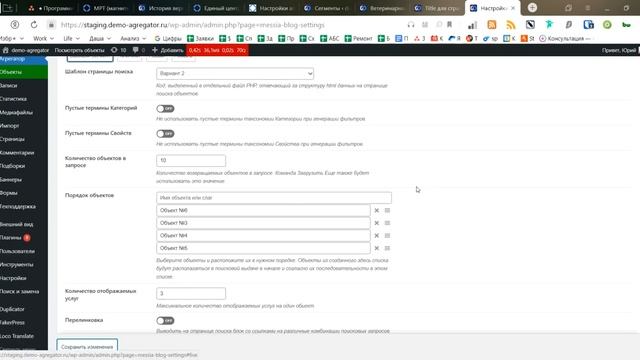
Task: Click the bookmark flag icon in address bar
Action: pyautogui.click(x=449, y=25)
